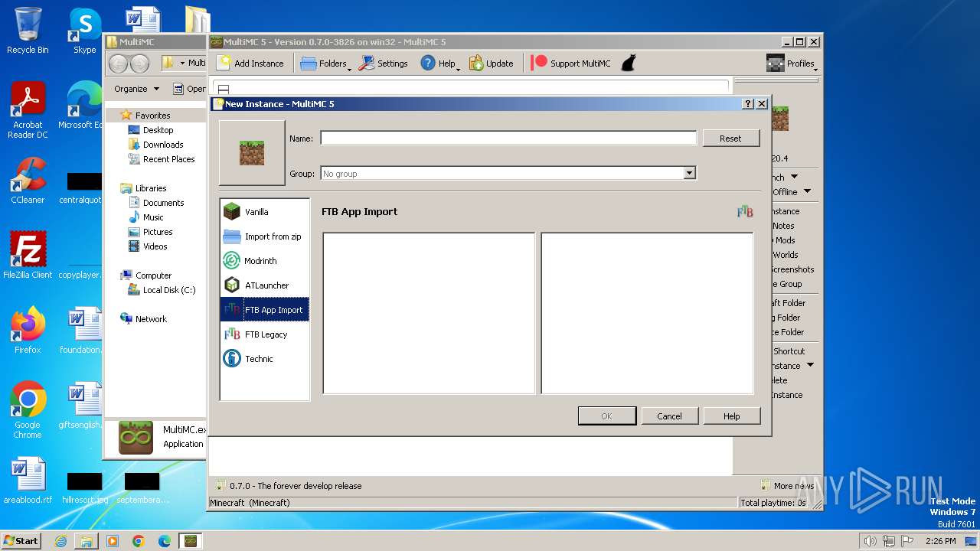Open the Folders toolbar menu
The height and width of the screenshot is (551, 980).
pos(325,64)
